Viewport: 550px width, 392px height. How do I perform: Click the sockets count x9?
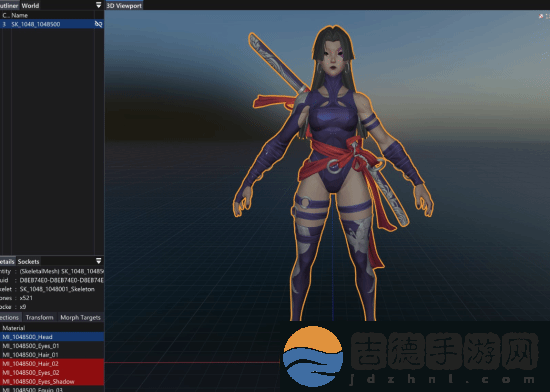click(x=23, y=307)
